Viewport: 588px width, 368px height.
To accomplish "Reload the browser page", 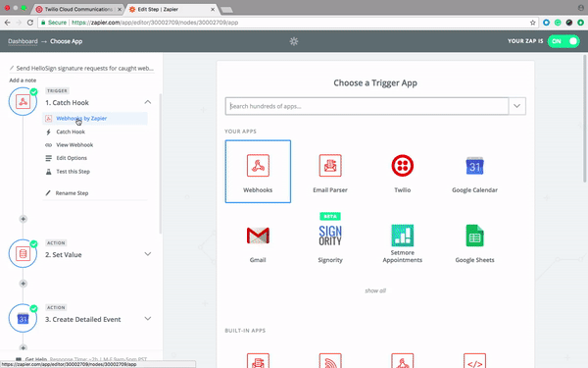I will pyautogui.click(x=30, y=23).
